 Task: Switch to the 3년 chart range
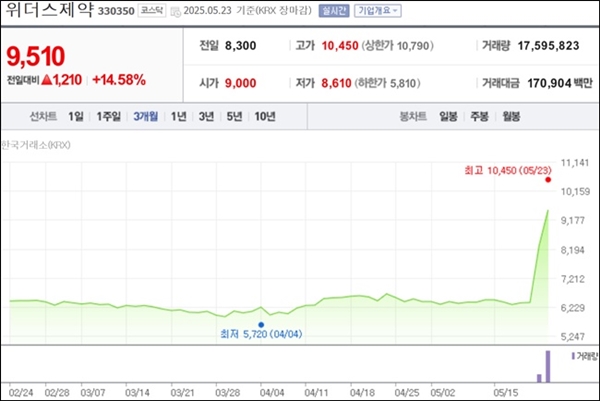point(206,116)
